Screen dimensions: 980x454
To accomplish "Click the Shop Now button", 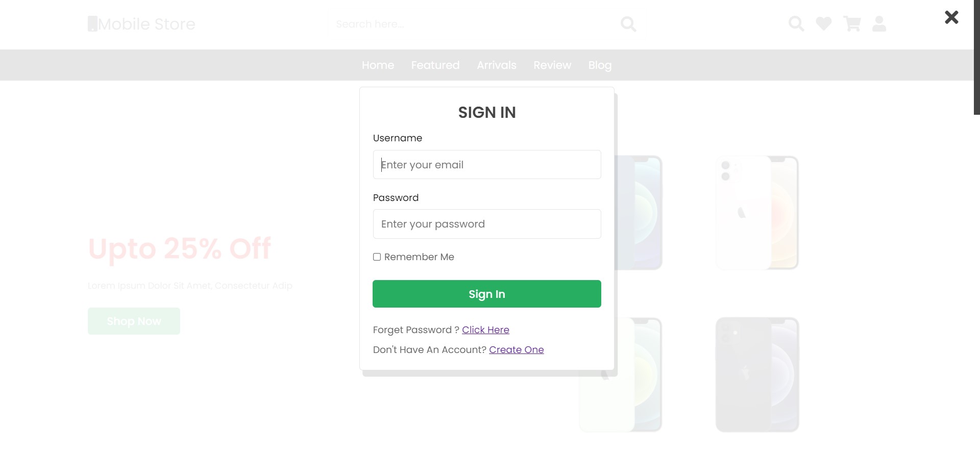I will pos(134,321).
